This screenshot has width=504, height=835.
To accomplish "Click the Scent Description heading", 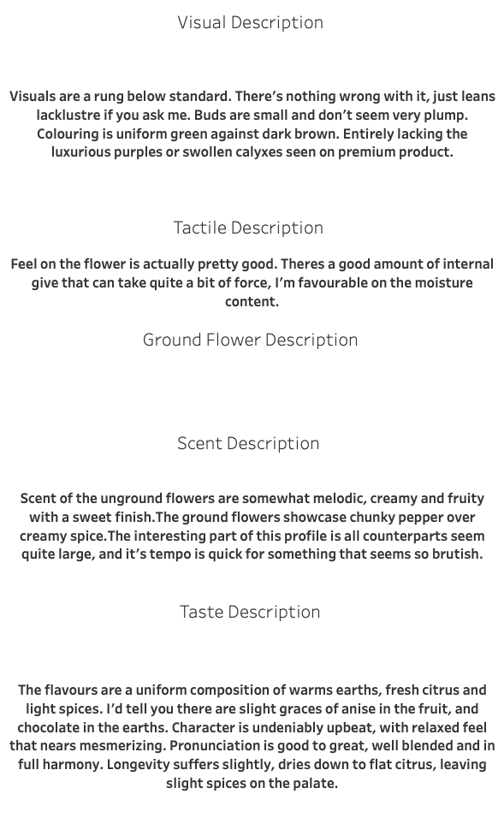I will pyautogui.click(x=248, y=443).
